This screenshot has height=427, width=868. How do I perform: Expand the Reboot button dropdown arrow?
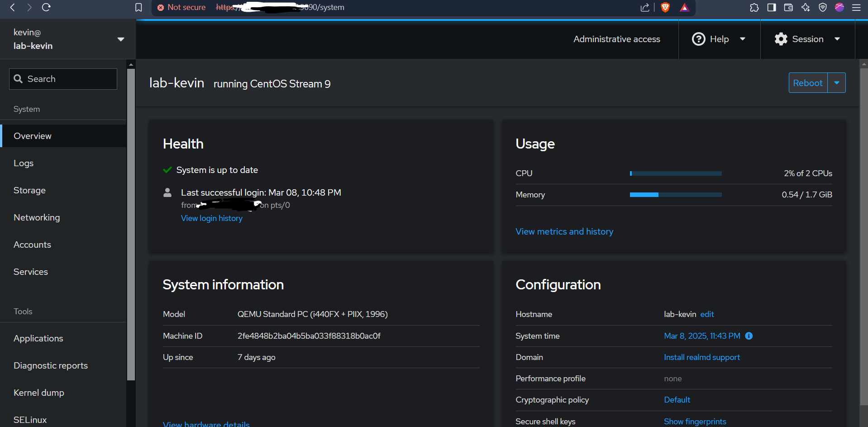(x=836, y=83)
